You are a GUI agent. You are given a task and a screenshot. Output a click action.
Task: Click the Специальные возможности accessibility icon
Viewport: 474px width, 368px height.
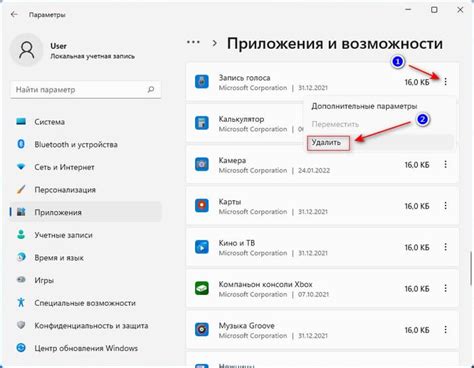[21, 302]
